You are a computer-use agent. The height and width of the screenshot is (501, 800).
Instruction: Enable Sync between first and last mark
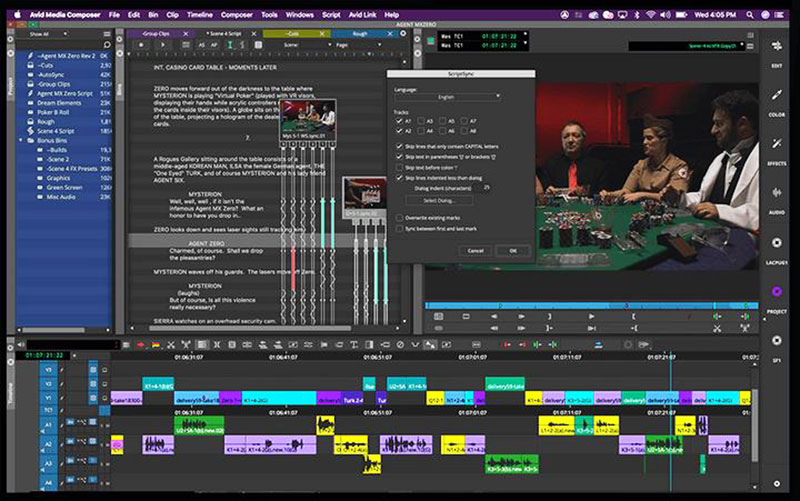coord(399,229)
